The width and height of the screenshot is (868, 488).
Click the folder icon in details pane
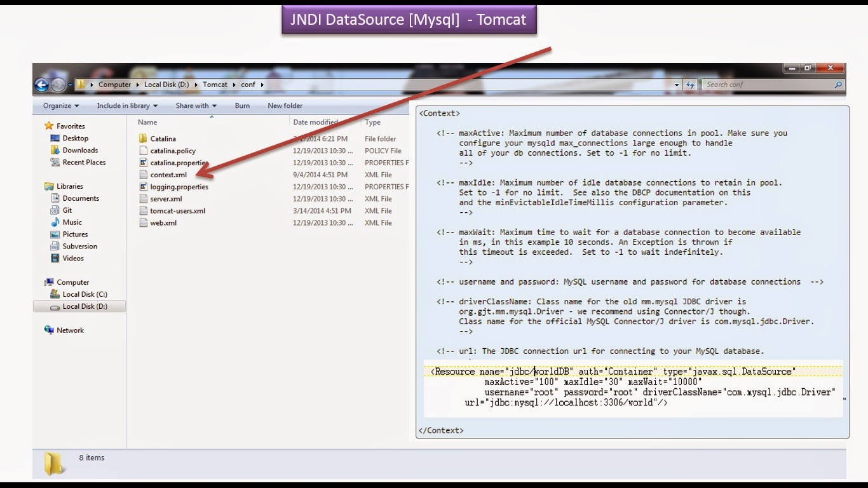tap(54, 463)
